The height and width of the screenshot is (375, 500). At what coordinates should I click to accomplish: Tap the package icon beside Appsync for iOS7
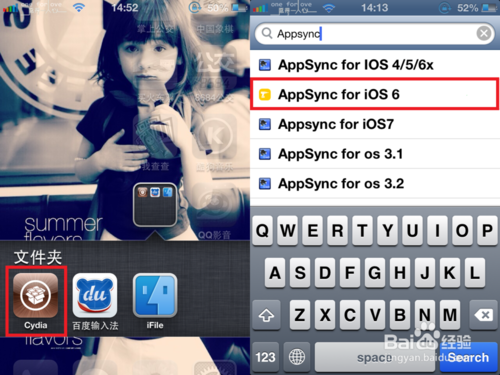265,125
